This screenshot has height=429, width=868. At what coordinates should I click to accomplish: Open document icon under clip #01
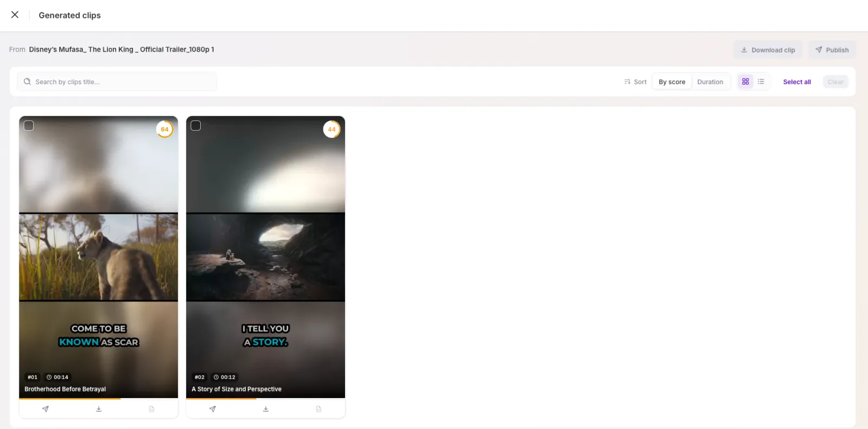pyautogui.click(x=151, y=409)
